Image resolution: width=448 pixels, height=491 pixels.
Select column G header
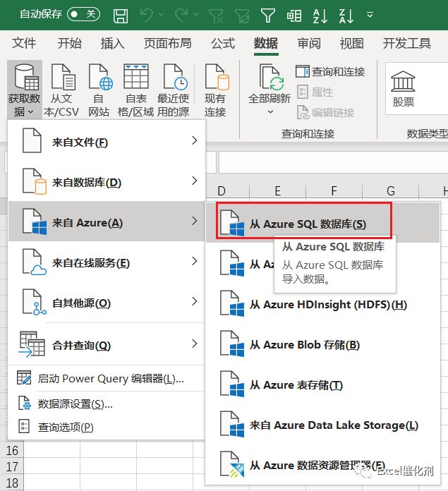click(390, 190)
